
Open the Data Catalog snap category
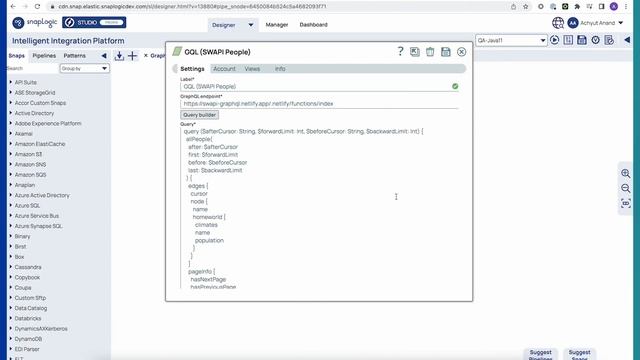coord(31,308)
